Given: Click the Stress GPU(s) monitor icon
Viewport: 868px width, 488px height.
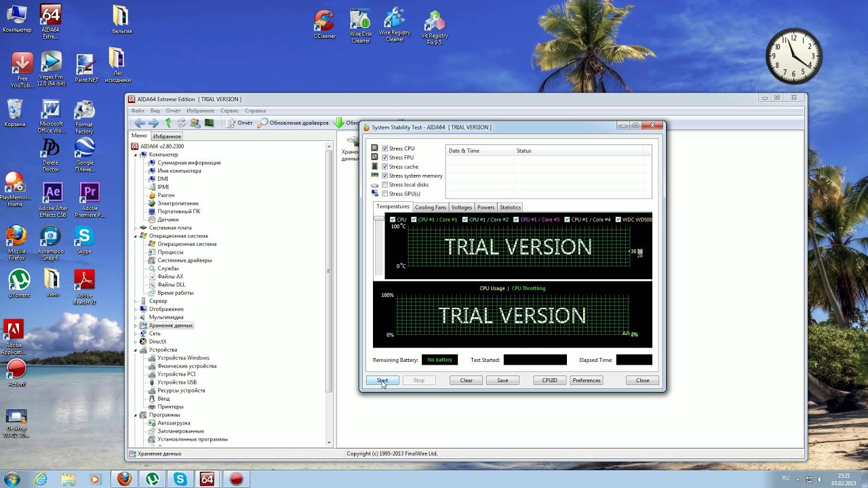Looking at the screenshot, I should (375, 194).
